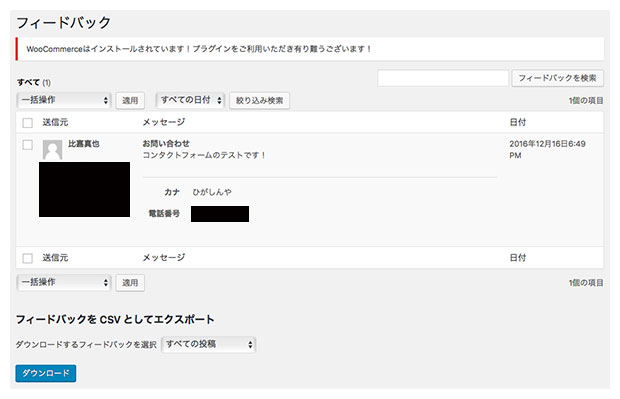
Task: Click the top 適用 apply button
Action: 130,100
